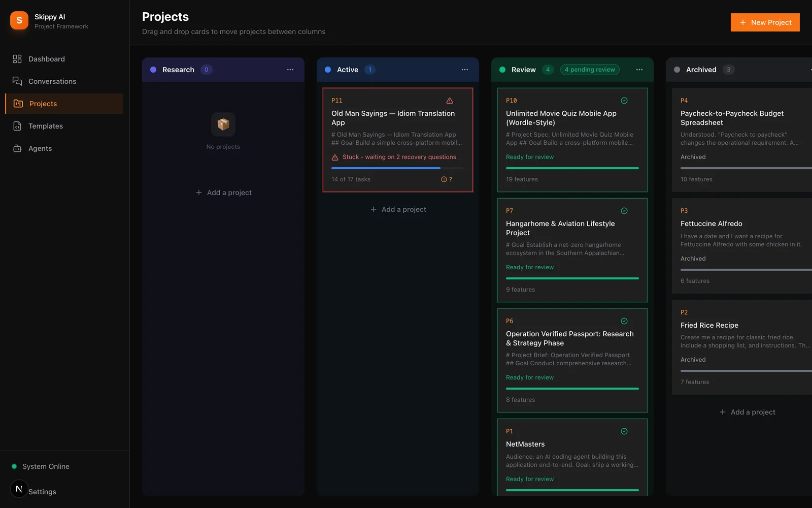812x508 pixels.
Task: Click the progress bar on P11 card
Action: coord(398,168)
